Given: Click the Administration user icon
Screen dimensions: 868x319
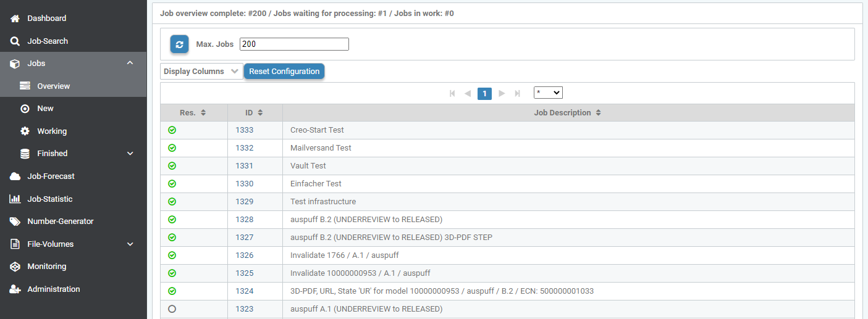Looking at the screenshot, I should point(15,289).
